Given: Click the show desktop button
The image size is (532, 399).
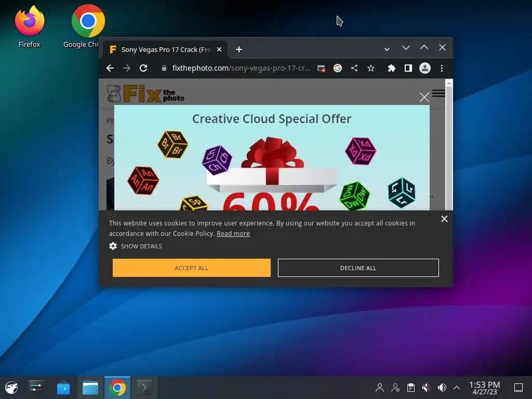Looking at the screenshot, I should (518, 388).
